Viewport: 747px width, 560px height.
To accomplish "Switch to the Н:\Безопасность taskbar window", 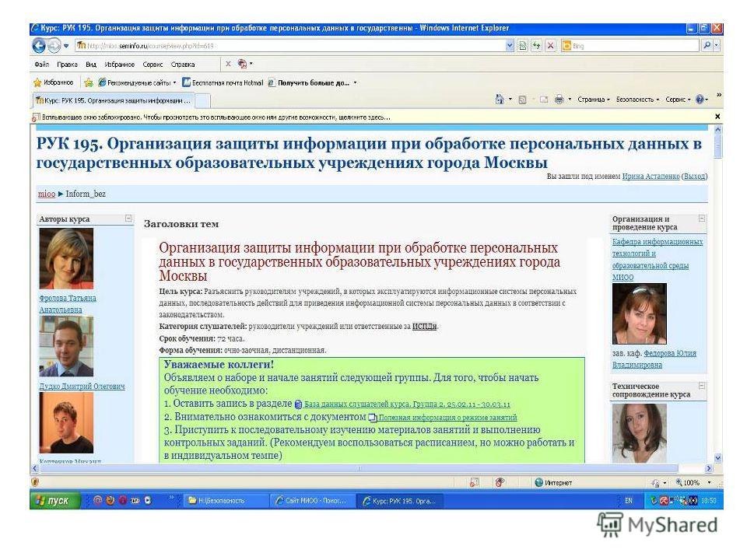I will point(225,501).
